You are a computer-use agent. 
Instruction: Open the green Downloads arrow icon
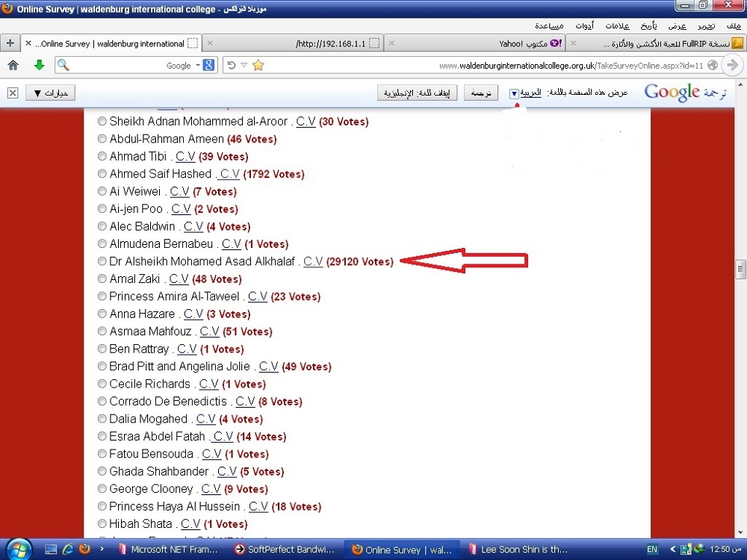[39, 65]
